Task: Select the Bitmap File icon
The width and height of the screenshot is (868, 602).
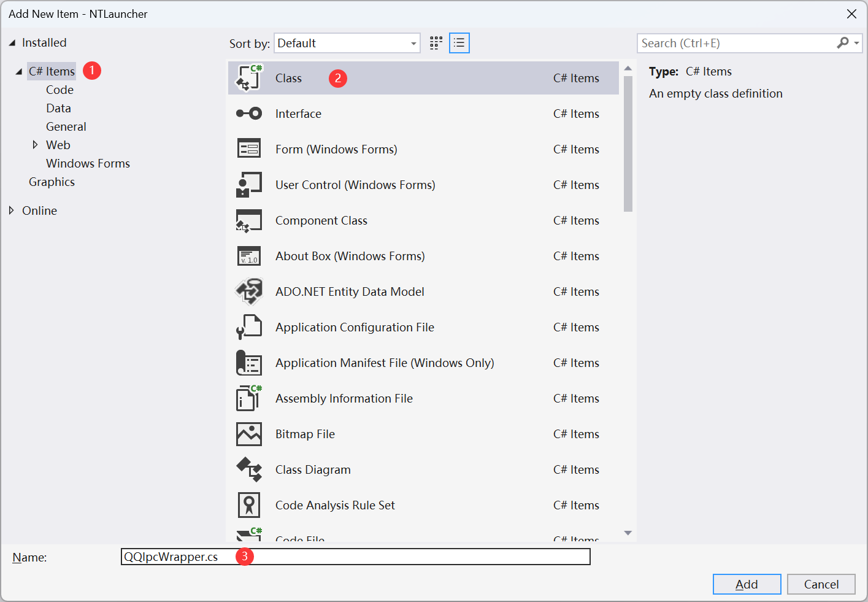Action: (x=249, y=434)
